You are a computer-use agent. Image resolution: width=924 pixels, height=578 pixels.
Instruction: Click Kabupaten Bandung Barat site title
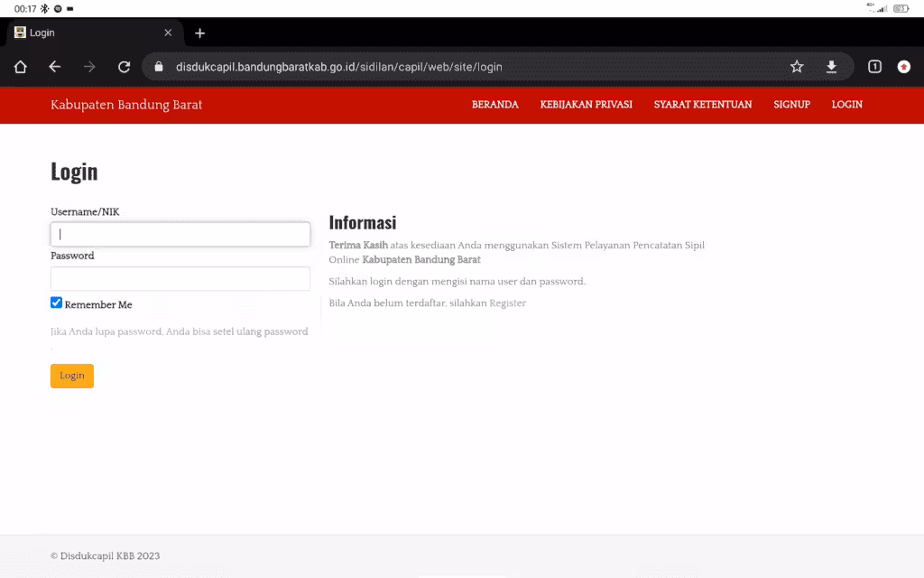click(x=126, y=105)
